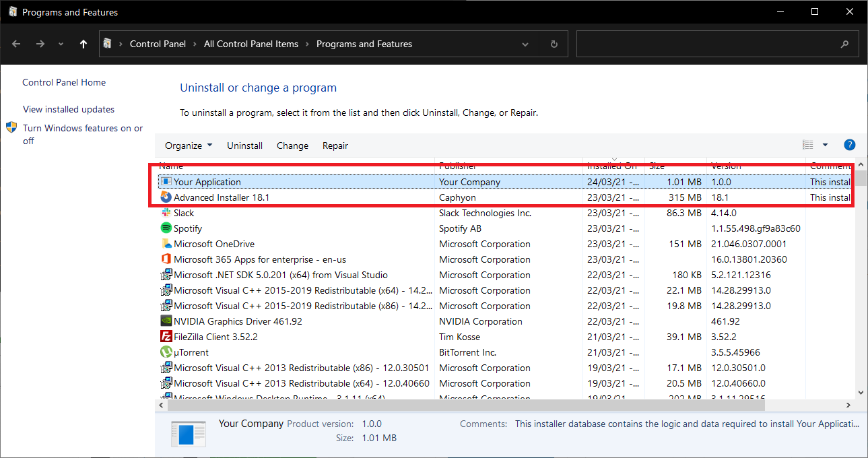Open the Organize dropdown menu
The width and height of the screenshot is (868, 458).
189,145
